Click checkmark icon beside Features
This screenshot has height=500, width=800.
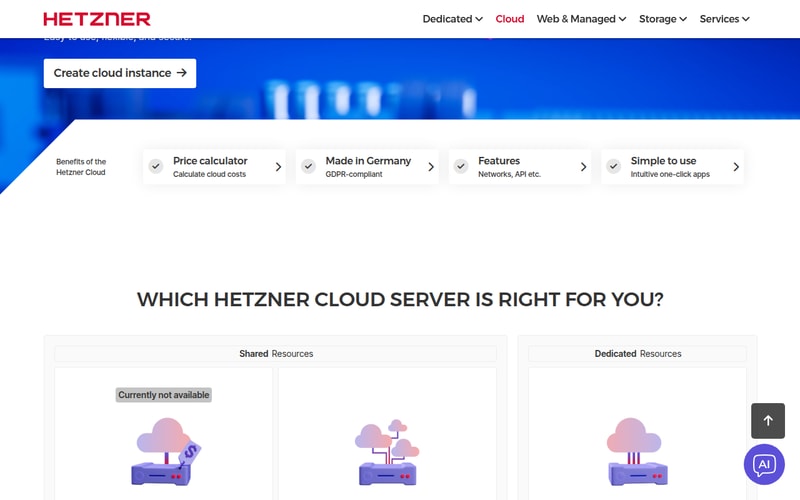pyautogui.click(x=461, y=166)
